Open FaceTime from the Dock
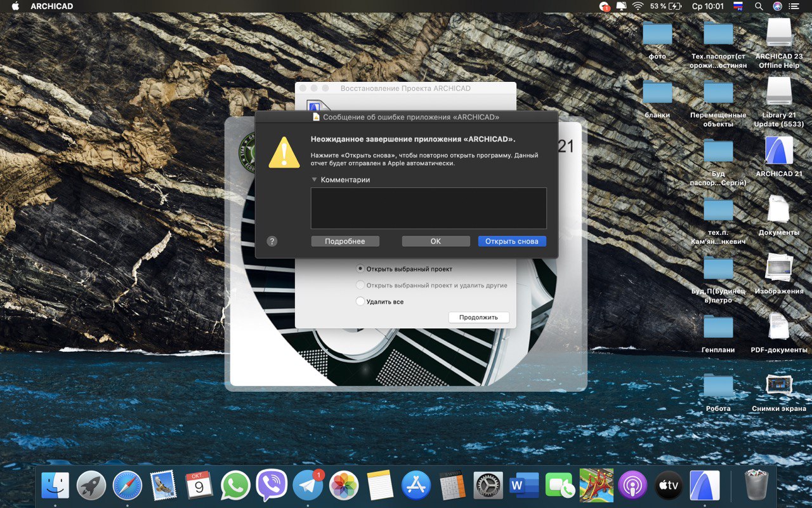The image size is (812, 508). click(x=560, y=486)
